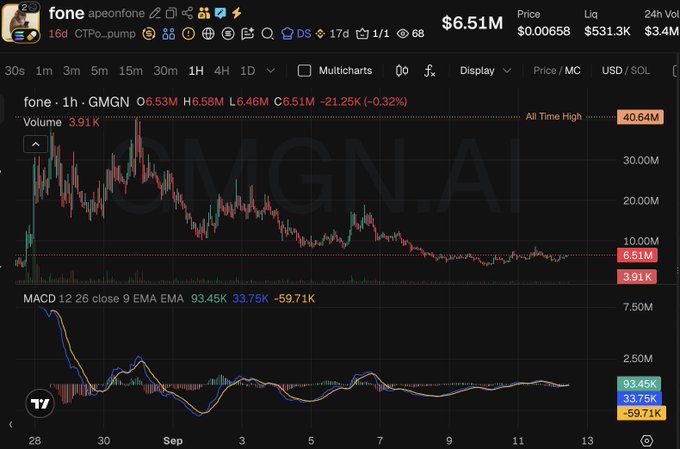Click the yellow exclamation warning icon
The image size is (680, 449).
click(188, 33)
